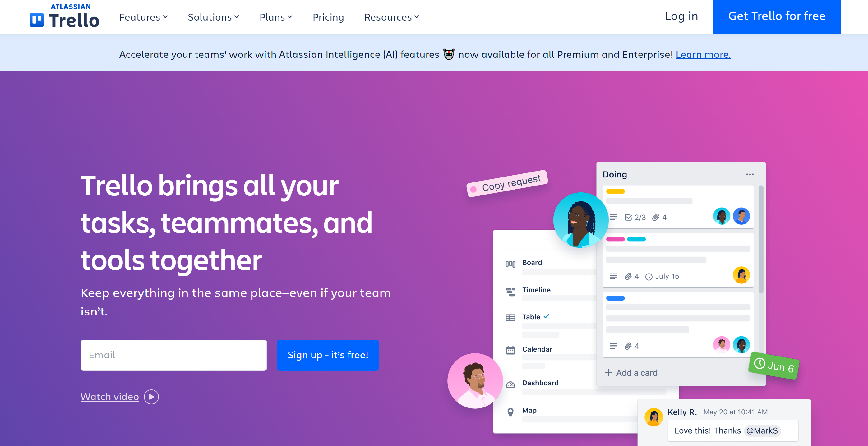This screenshot has height=446, width=868.
Task: Click the Board view icon
Action: click(x=510, y=262)
